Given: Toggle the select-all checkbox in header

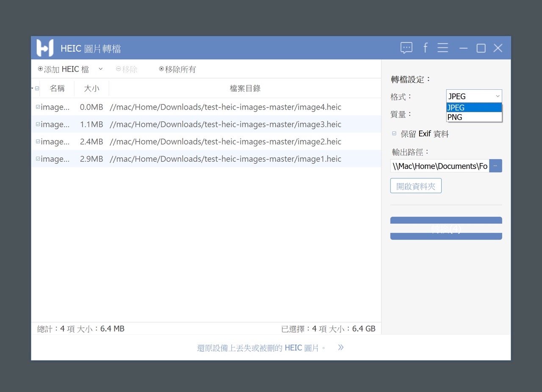Looking at the screenshot, I should (37, 88).
